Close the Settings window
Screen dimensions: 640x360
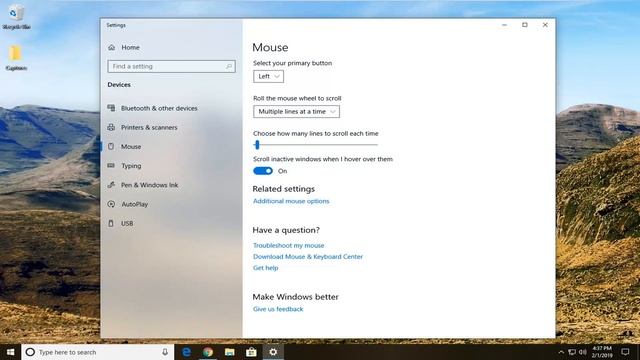pos(545,25)
